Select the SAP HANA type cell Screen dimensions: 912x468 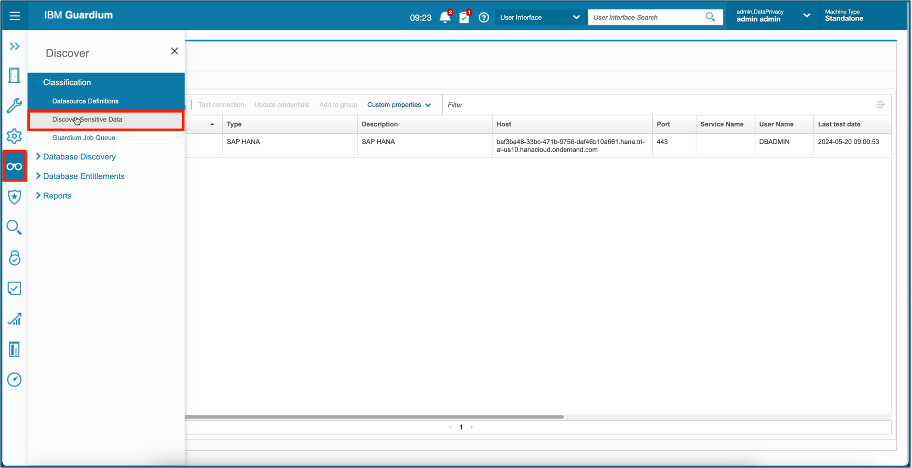pyautogui.click(x=289, y=145)
